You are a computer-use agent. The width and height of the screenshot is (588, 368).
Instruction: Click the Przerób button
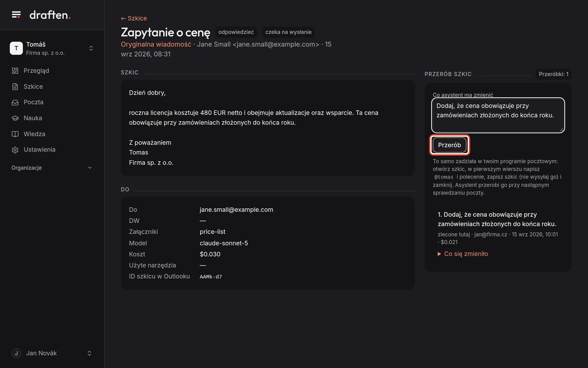pyautogui.click(x=449, y=145)
